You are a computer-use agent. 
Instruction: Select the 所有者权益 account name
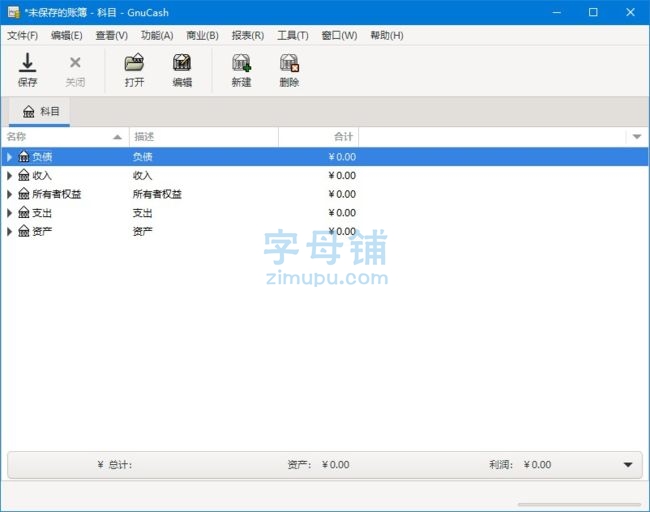pyautogui.click(x=56, y=194)
